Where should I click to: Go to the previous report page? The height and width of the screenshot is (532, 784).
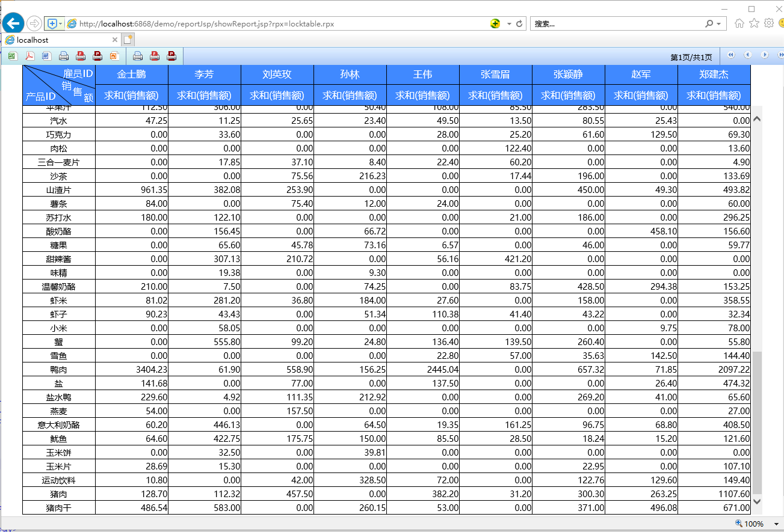(x=748, y=55)
